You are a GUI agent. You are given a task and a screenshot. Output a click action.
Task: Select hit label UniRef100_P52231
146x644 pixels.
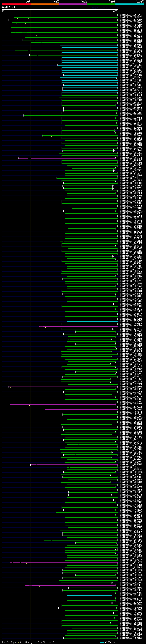coord(131,469)
